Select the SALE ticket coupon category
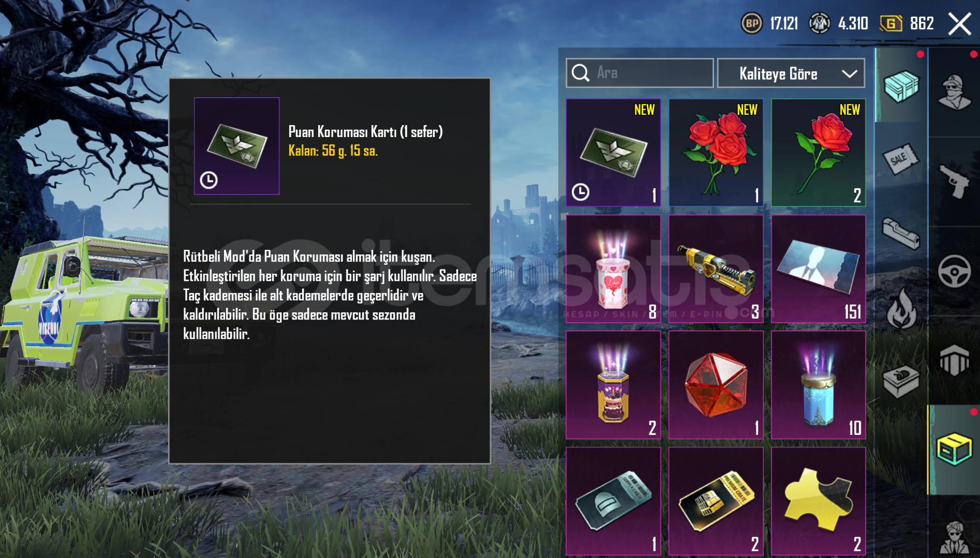This screenshot has width=980, height=558. click(901, 159)
